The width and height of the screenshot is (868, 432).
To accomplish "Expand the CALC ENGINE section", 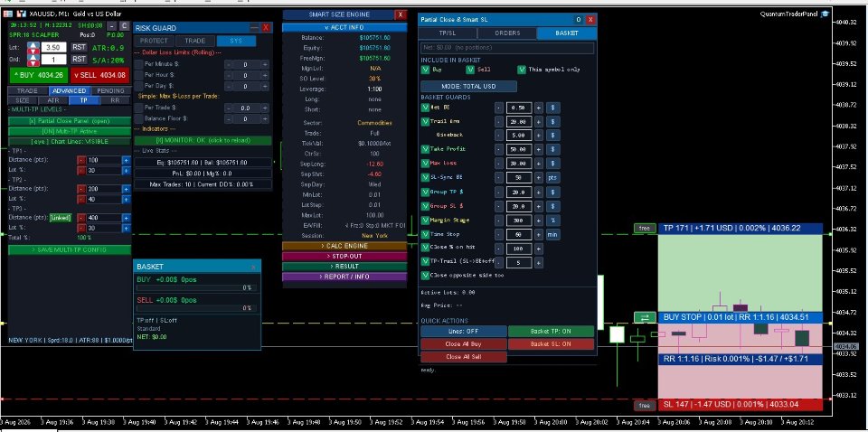I will tap(344, 246).
